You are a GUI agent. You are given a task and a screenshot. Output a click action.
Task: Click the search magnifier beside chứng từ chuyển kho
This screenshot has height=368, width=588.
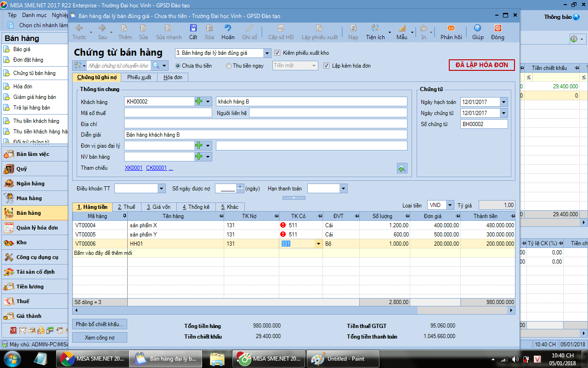click(x=156, y=65)
